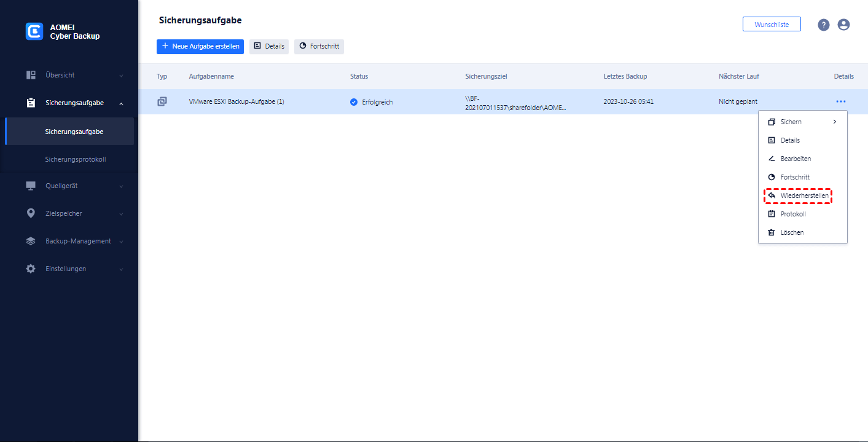This screenshot has height=442, width=868.
Task: Click the Letztes Backup column header
Action: point(625,76)
